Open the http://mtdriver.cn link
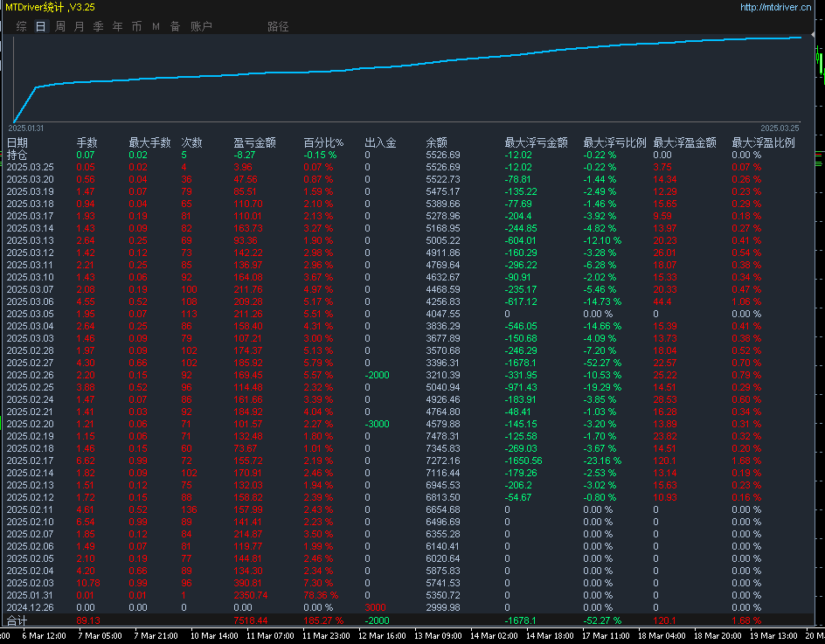The height and width of the screenshot is (644, 825). (775, 7)
